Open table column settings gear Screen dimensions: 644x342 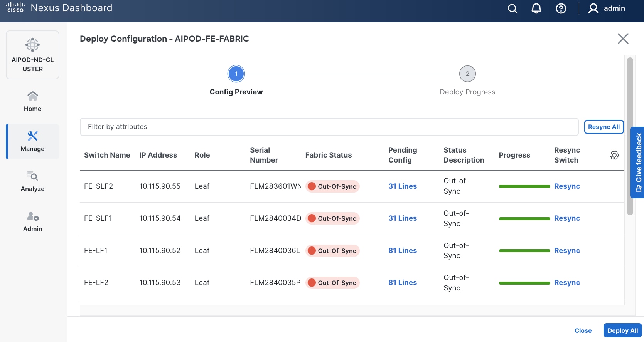pyautogui.click(x=614, y=155)
